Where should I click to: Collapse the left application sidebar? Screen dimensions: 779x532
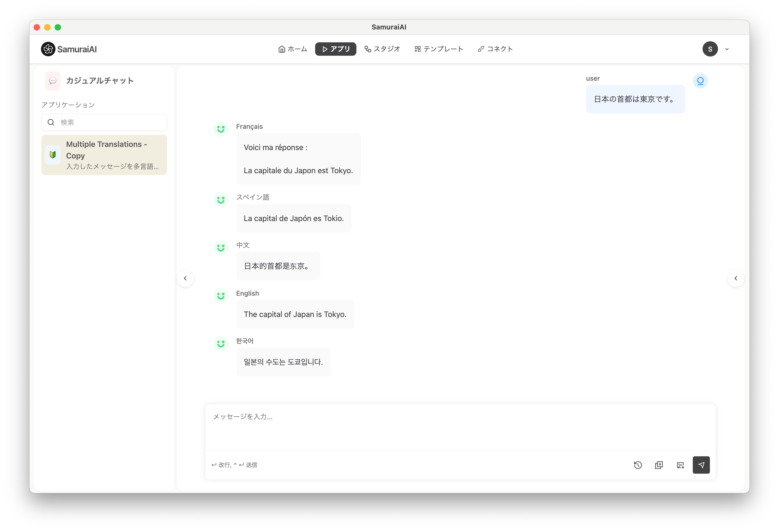pyautogui.click(x=185, y=278)
